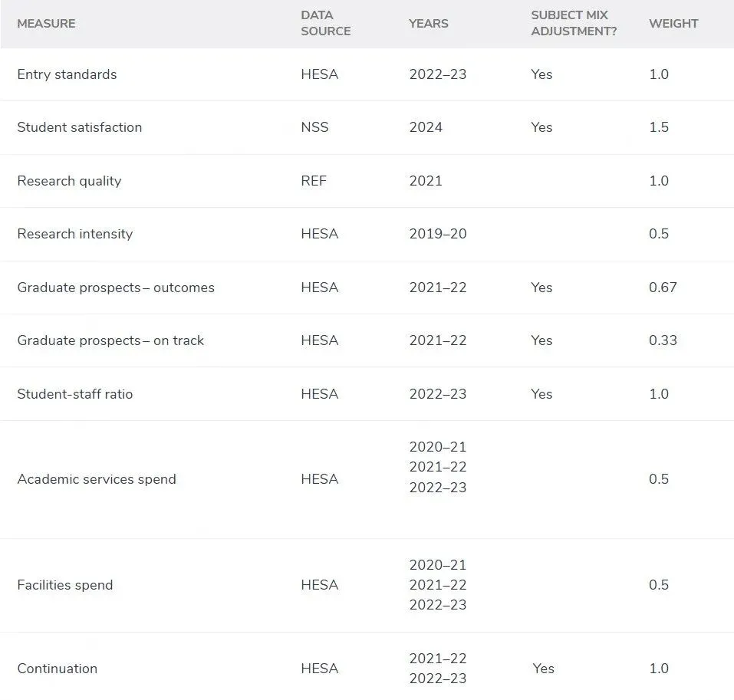This screenshot has width=734, height=700.
Task: Select the Entry standards measure cell
Action: [x=67, y=74]
